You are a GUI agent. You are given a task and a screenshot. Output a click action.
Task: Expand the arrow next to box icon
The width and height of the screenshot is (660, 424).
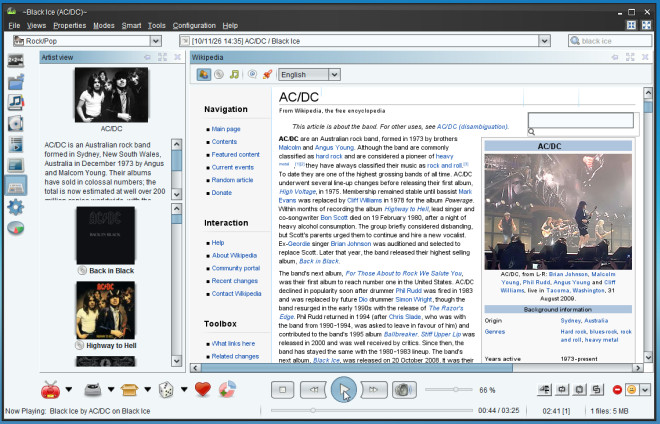[147, 389]
